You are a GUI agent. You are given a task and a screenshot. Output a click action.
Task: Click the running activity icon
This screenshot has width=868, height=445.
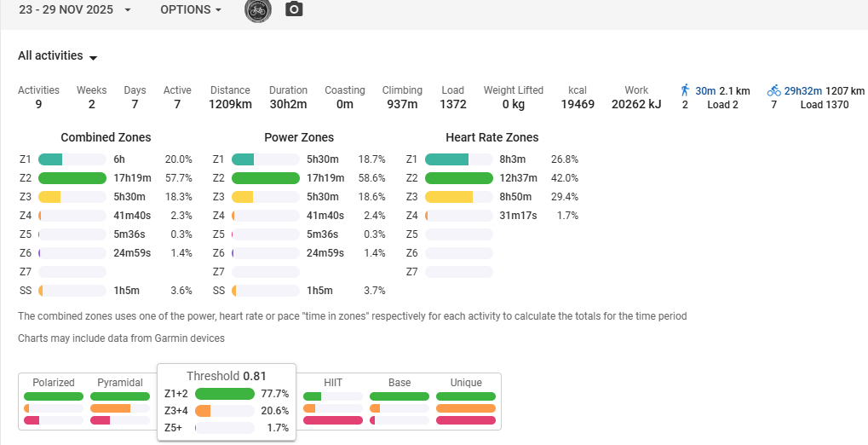click(684, 90)
